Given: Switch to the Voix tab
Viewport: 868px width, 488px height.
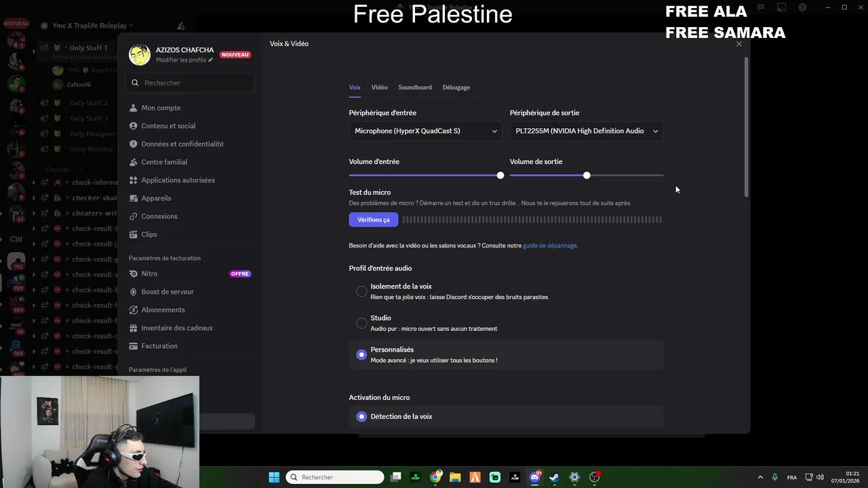Looking at the screenshot, I should [x=355, y=87].
